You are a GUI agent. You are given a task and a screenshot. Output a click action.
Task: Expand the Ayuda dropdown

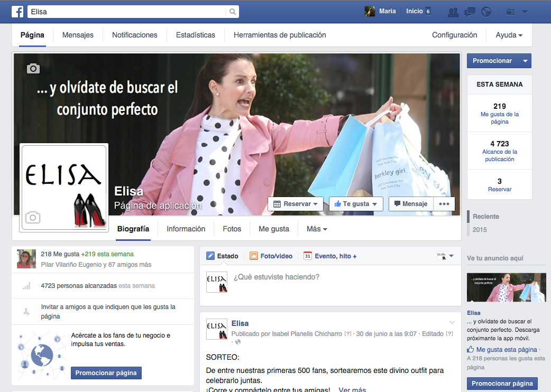tap(509, 35)
